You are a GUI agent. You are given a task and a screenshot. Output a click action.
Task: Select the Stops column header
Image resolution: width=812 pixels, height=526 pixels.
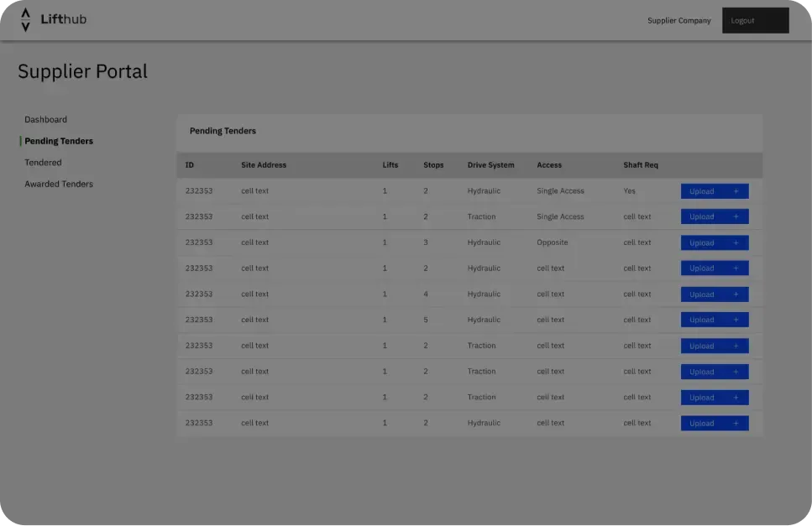[433, 165]
